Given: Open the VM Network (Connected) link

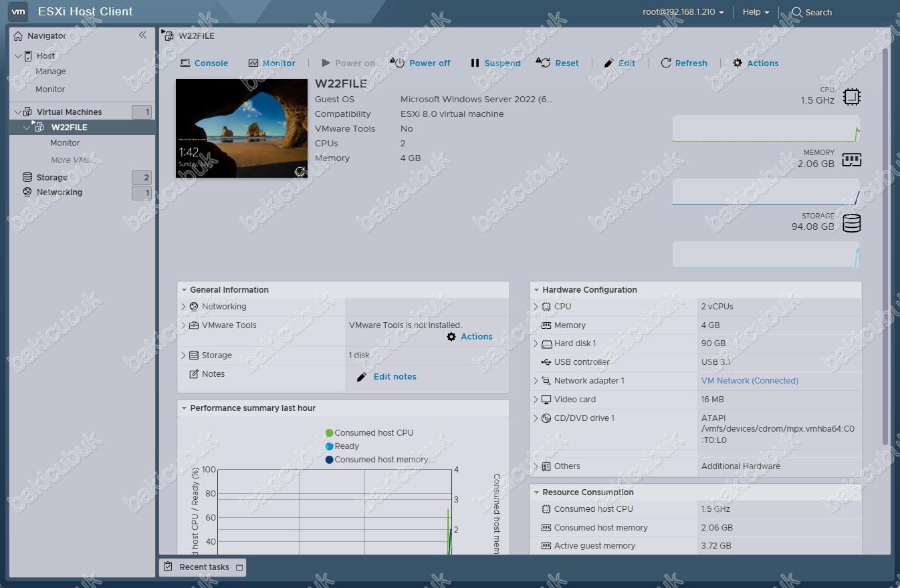Looking at the screenshot, I should [750, 381].
